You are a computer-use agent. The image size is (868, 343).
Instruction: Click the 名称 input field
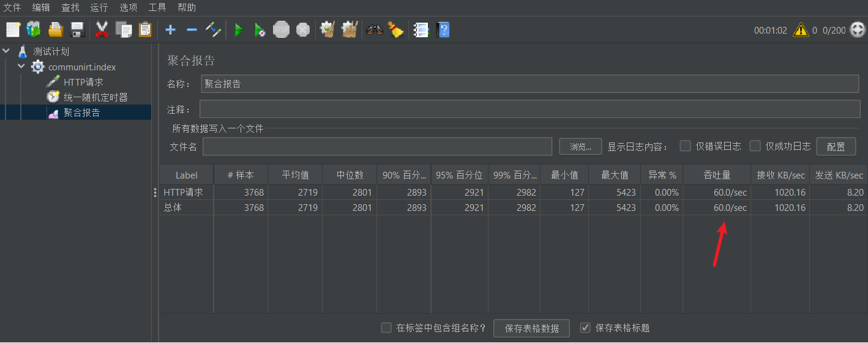point(530,84)
